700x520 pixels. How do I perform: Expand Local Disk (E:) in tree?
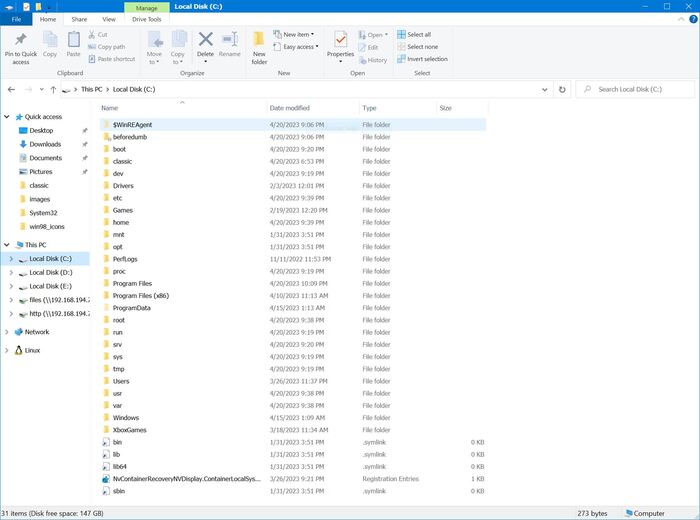11,286
